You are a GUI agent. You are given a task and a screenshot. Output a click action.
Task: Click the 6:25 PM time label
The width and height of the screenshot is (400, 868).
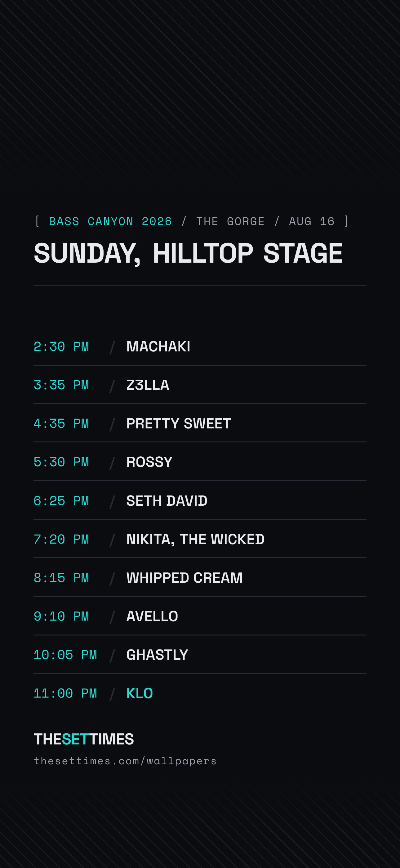61,501
